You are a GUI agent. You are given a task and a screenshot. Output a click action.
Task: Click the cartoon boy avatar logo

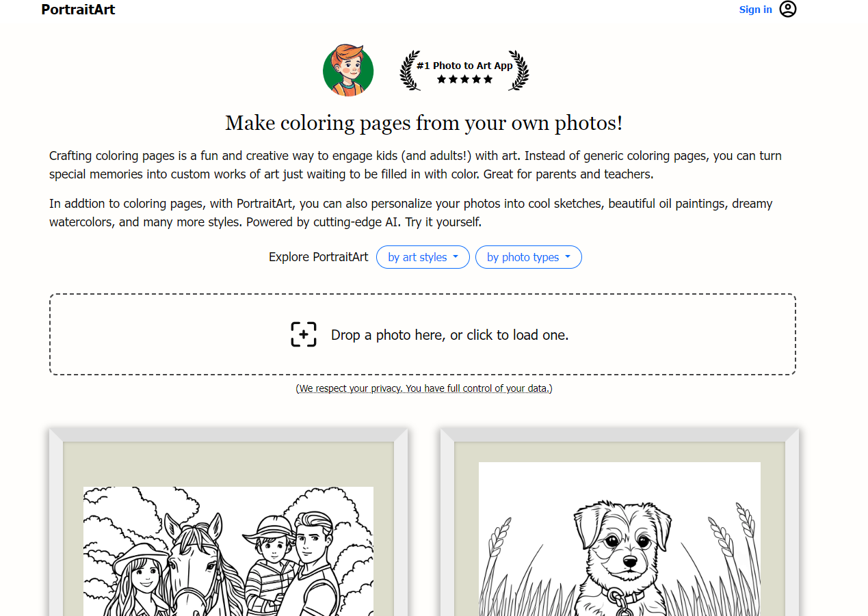pyautogui.click(x=348, y=70)
